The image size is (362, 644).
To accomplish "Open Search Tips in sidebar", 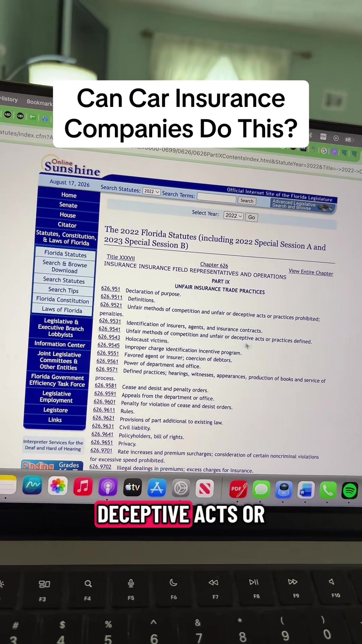I will 63,290.
